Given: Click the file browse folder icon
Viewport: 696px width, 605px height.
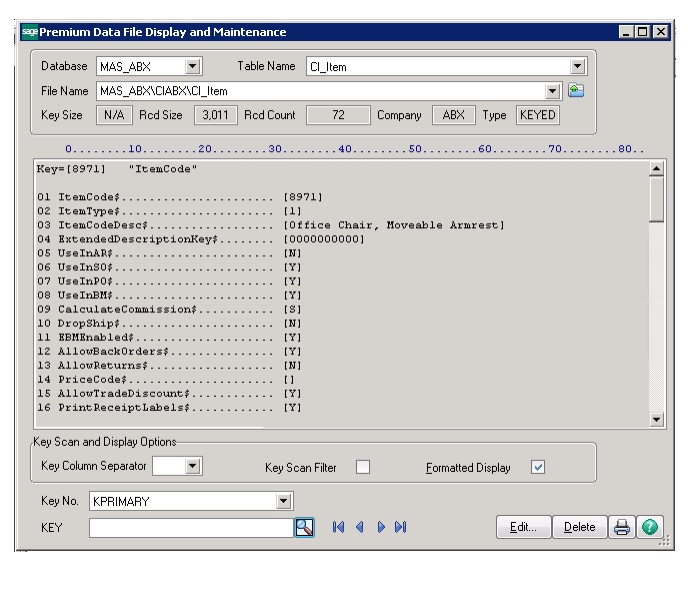Looking at the screenshot, I should tap(576, 91).
